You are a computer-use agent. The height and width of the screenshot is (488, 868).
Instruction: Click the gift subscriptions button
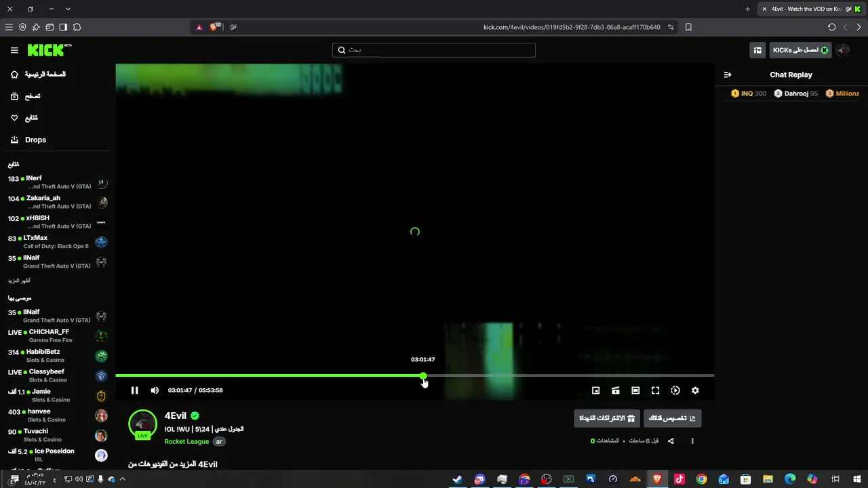[x=607, y=418]
